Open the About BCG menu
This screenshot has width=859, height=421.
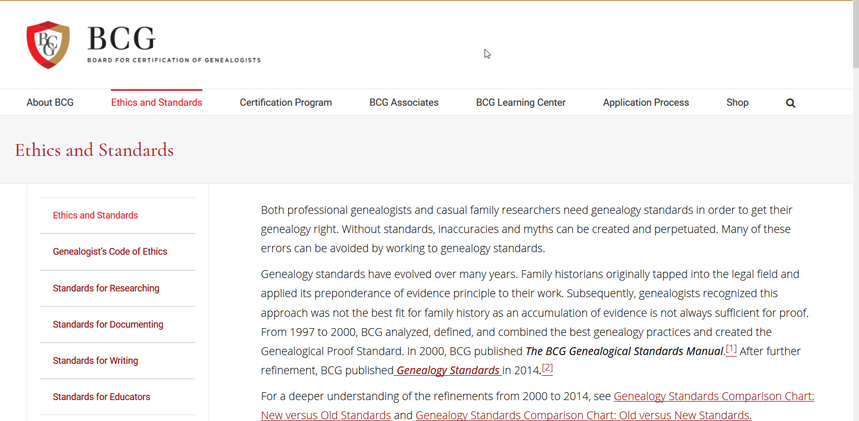[x=50, y=103]
